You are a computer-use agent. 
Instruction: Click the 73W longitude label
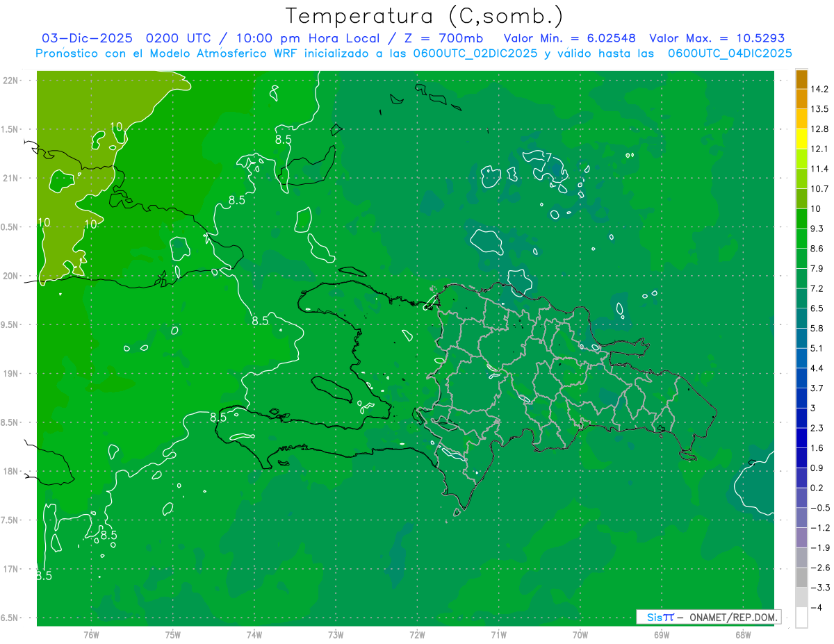tap(336, 634)
